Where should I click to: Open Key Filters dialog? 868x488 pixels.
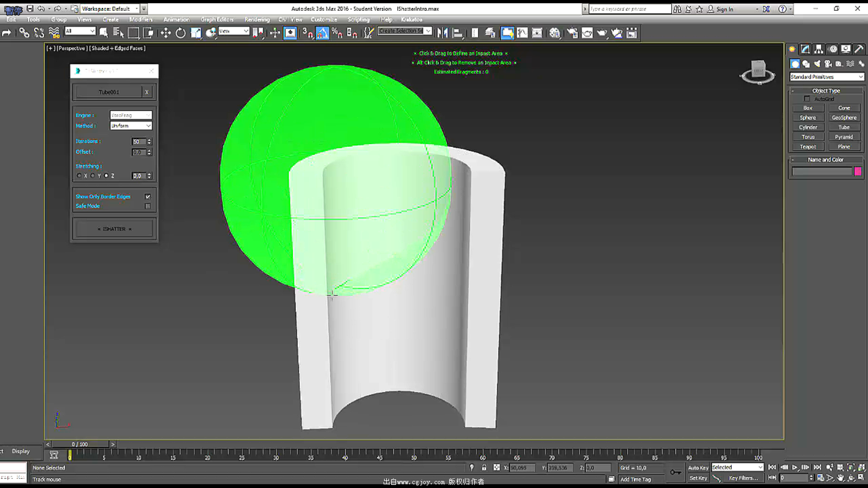743,478
